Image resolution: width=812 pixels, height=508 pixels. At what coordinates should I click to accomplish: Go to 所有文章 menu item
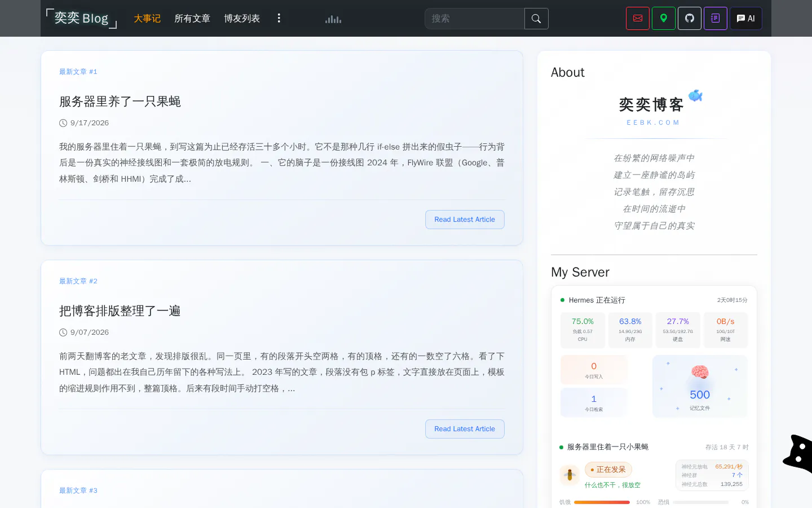coord(192,19)
